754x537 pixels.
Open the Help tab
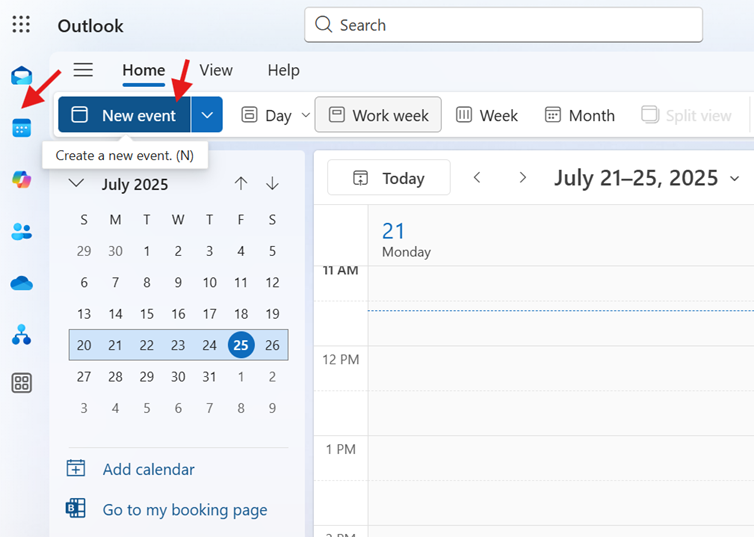tap(283, 70)
